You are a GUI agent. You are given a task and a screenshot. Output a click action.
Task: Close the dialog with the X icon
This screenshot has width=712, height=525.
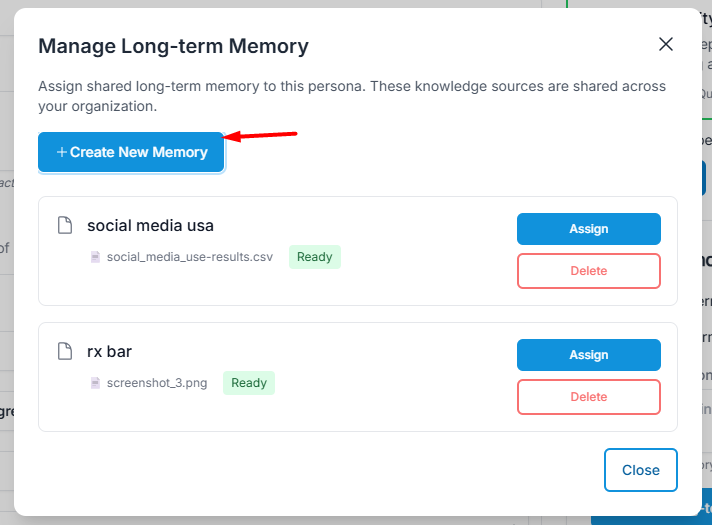666,44
